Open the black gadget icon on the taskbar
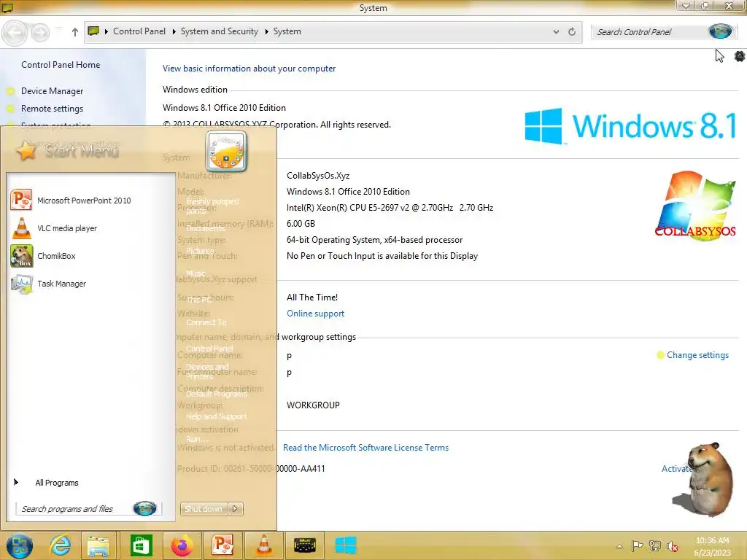This screenshot has width=747, height=560. click(305, 545)
